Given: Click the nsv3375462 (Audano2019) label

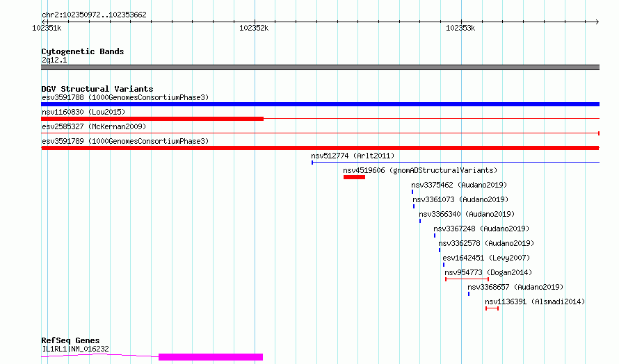Looking at the screenshot, I should 459,185.
